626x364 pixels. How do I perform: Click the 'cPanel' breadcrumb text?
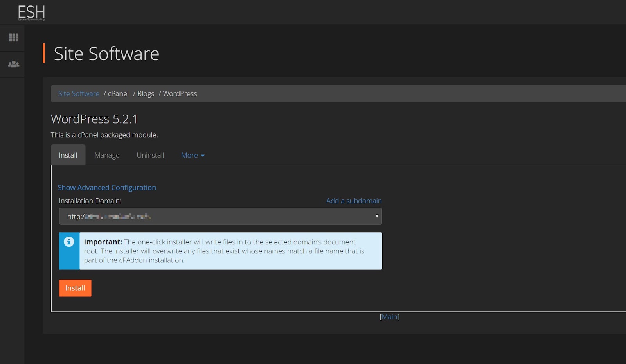118,94
